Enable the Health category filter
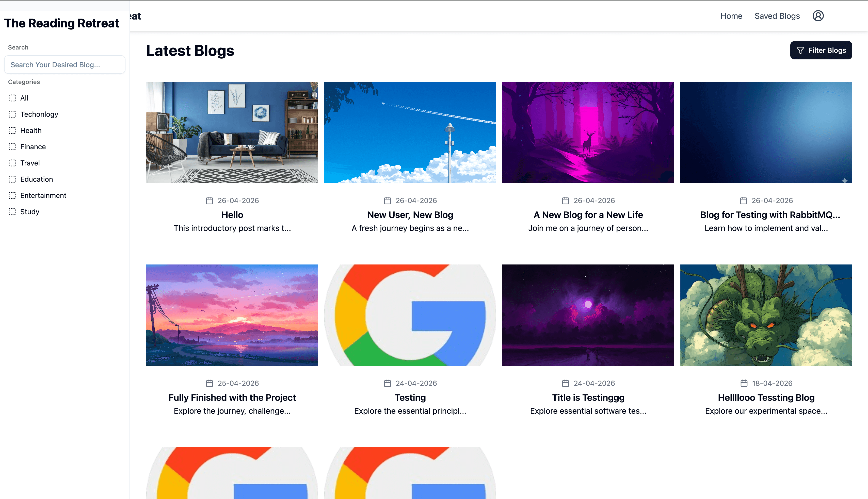 pos(12,130)
